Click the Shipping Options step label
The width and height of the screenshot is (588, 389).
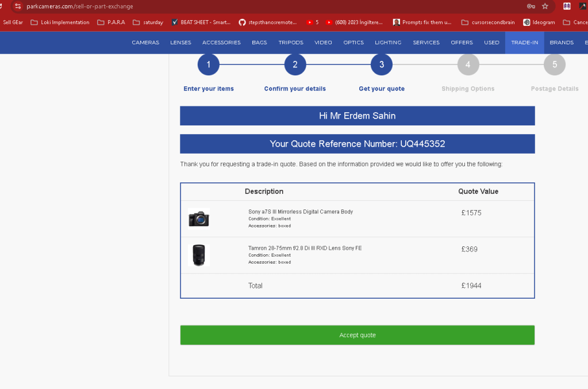click(468, 89)
